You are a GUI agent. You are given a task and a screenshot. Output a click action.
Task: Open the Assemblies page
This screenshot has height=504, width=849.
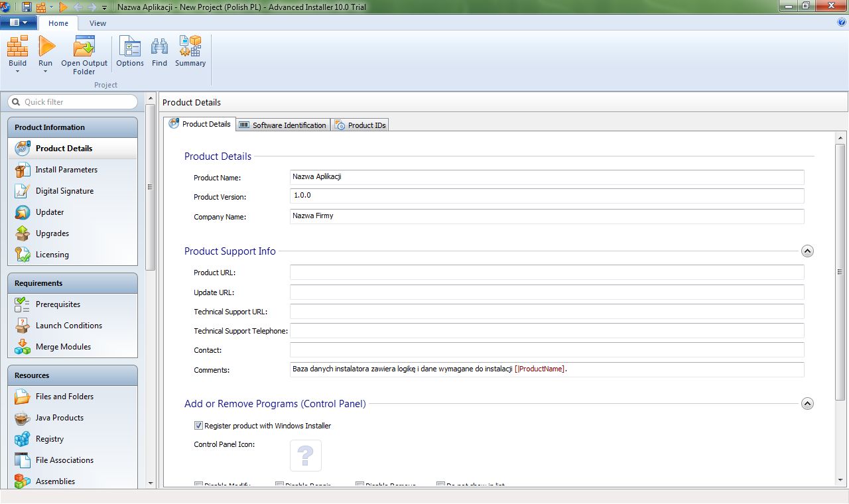pyautogui.click(x=73, y=481)
